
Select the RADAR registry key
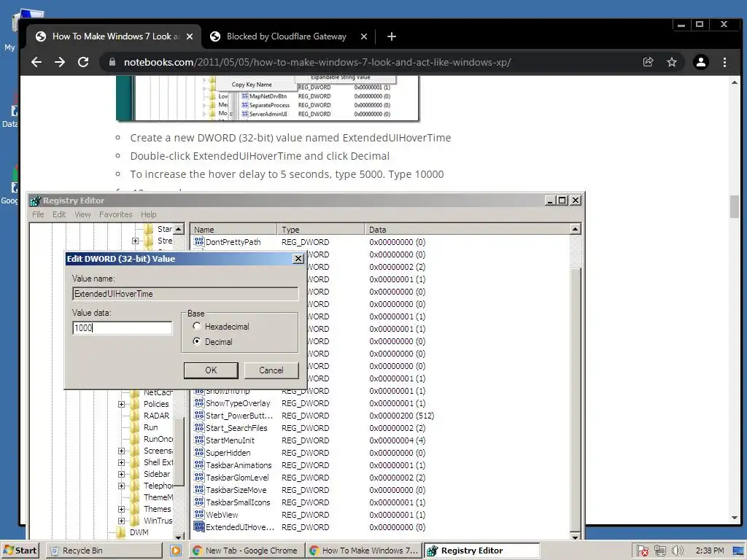156,416
